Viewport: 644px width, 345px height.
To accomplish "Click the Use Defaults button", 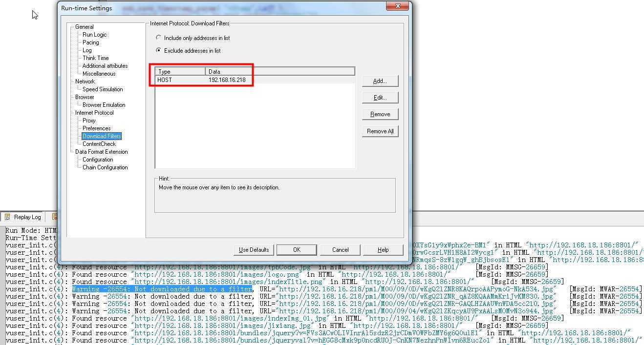I will pyautogui.click(x=254, y=250).
